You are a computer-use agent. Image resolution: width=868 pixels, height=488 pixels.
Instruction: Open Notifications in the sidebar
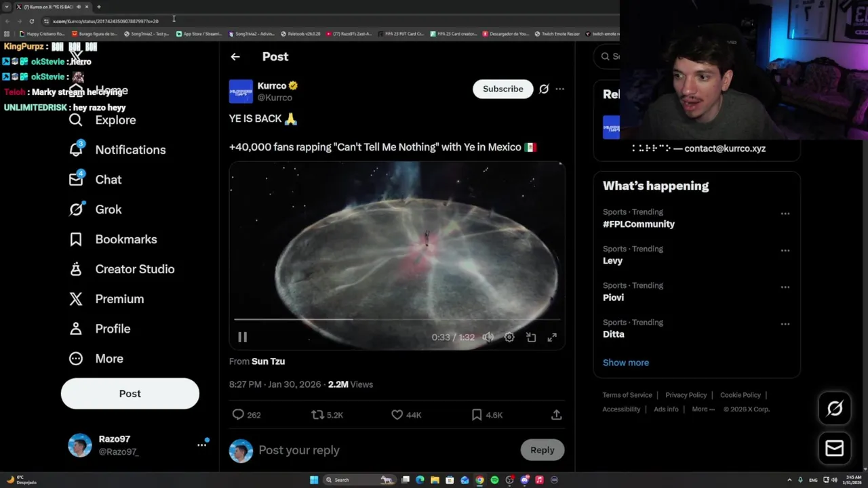(x=117, y=150)
